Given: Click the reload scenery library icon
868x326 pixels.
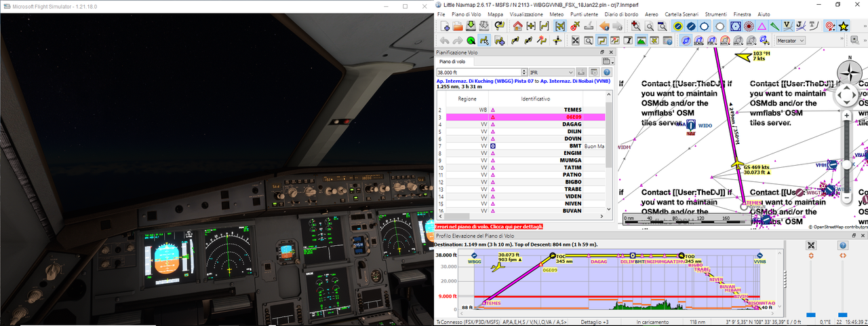Looking at the screenshot, I should click(x=499, y=26).
